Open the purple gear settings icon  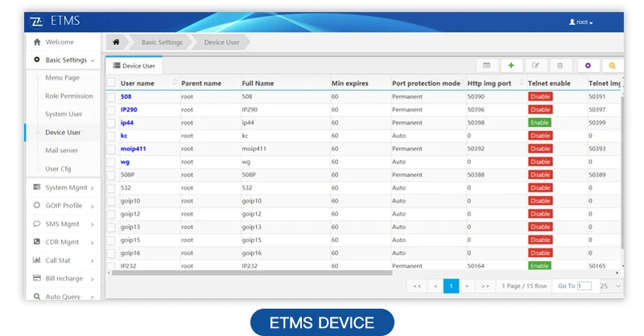coord(588,65)
